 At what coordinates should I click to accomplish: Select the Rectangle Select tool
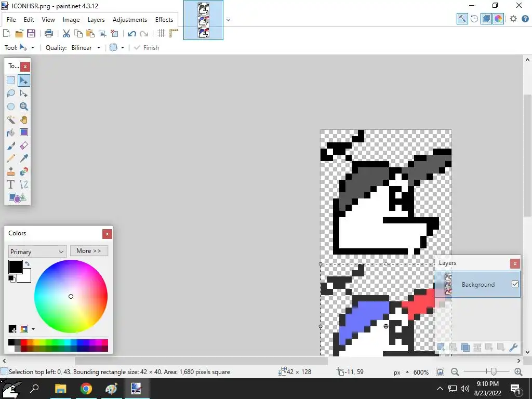tap(11, 81)
